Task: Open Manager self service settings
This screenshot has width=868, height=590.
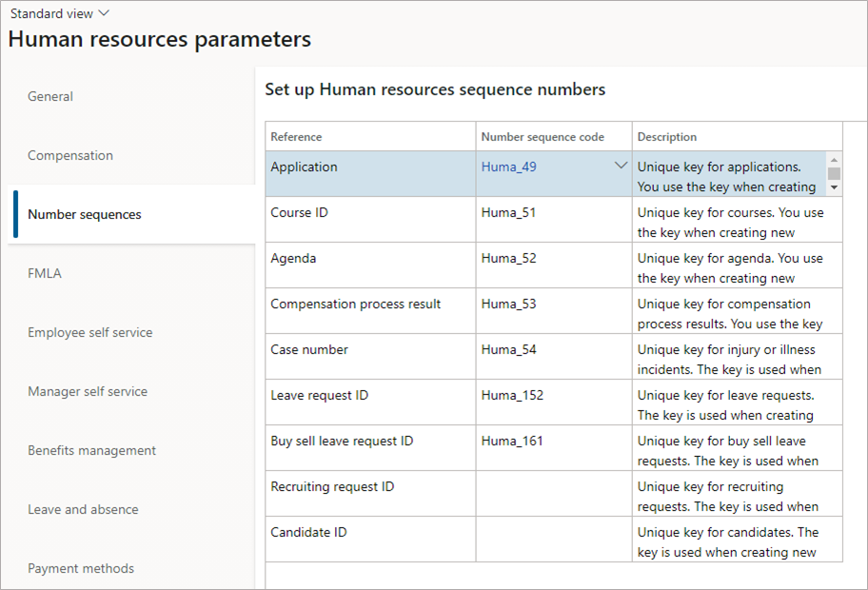Action: (87, 391)
